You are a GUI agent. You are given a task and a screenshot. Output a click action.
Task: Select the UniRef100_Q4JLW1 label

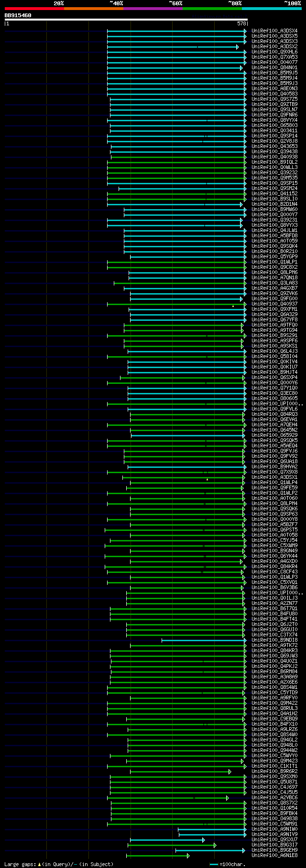pos(274,231)
